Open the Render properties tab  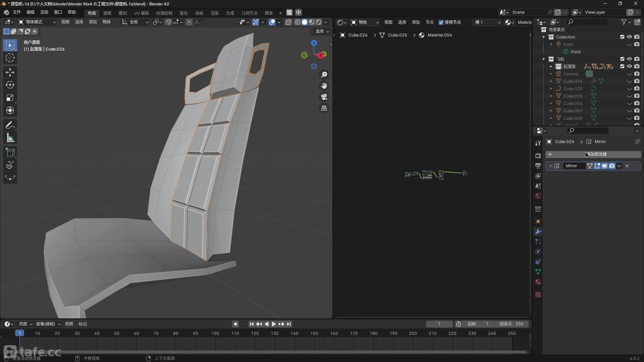click(x=538, y=156)
